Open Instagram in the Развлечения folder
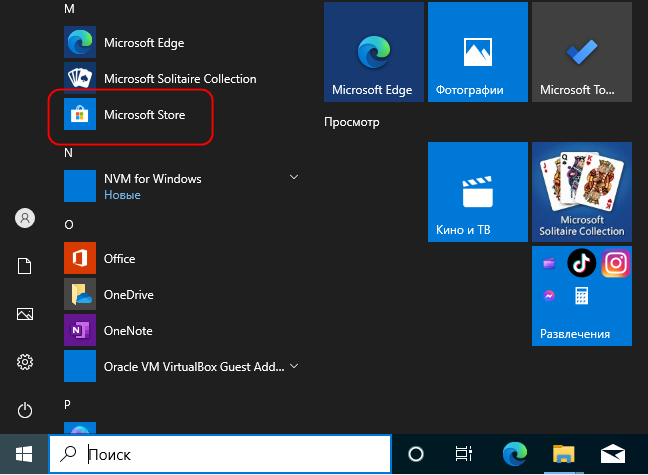This screenshot has width=648, height=475. (616, 263)
